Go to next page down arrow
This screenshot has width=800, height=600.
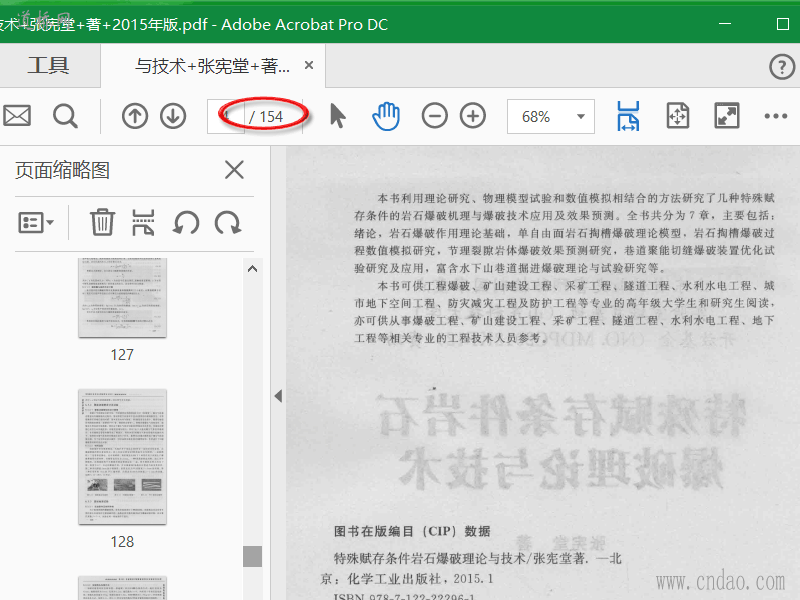173,116
